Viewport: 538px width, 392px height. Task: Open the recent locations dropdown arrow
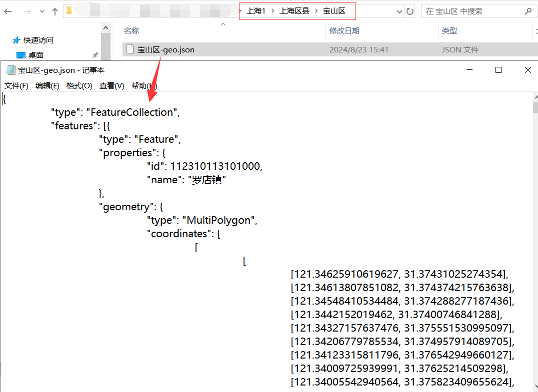pos(41,11)
